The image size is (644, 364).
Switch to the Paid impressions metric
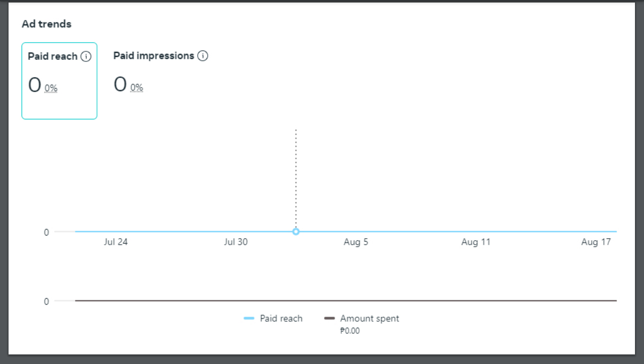coord(153,56)
